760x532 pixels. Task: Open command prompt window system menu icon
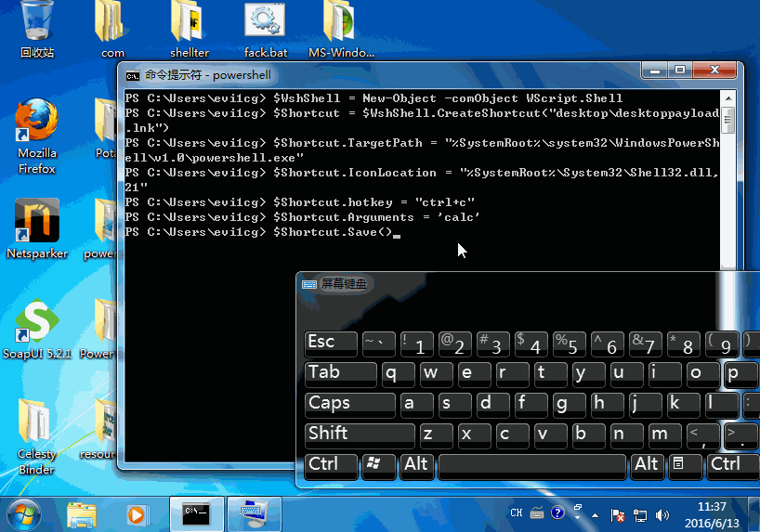[134, 75]
